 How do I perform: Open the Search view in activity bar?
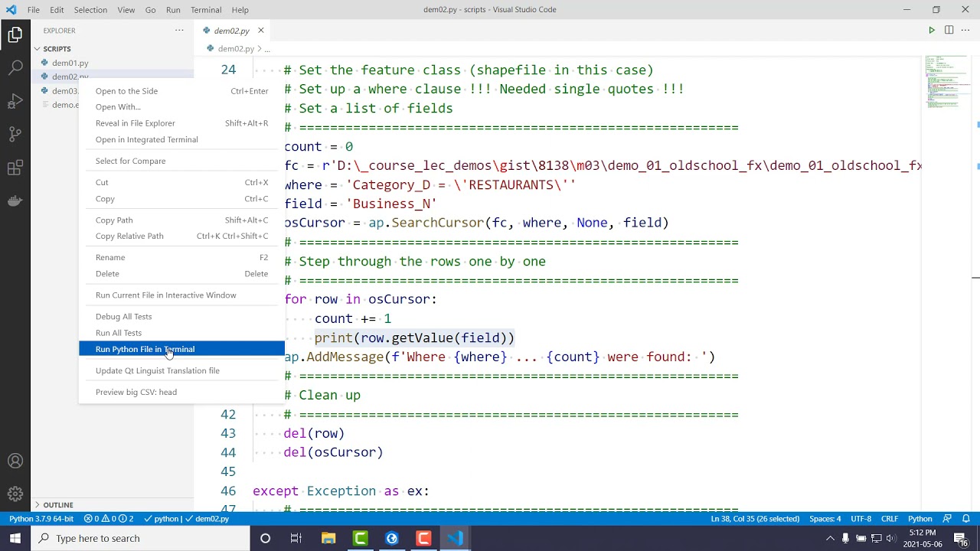(15, 67)
